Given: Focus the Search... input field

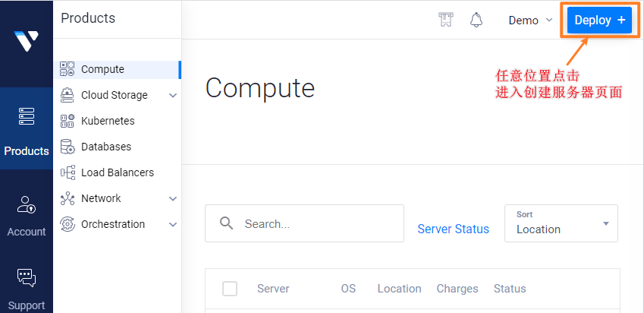Looking at the screenshot, I should pyautogui.click(x=304, y=223).
